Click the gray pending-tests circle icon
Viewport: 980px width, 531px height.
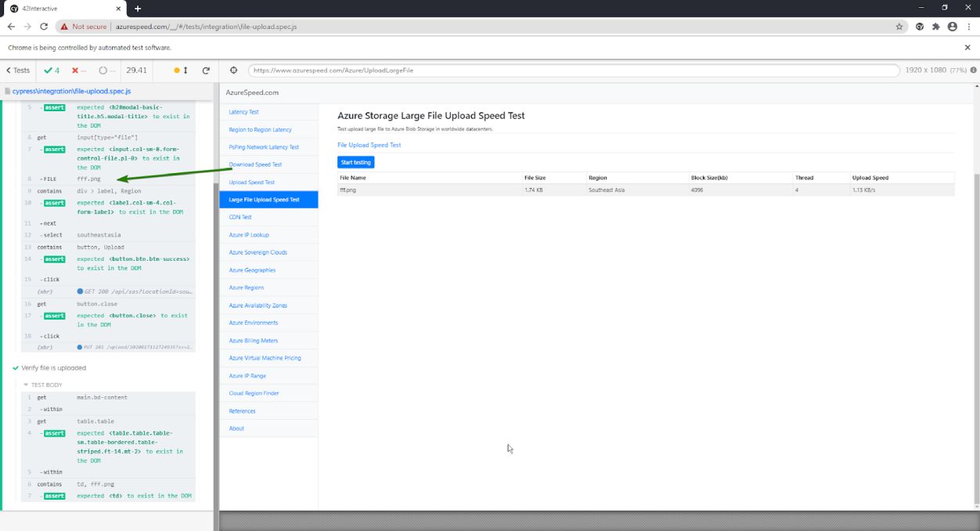point(102,70)
